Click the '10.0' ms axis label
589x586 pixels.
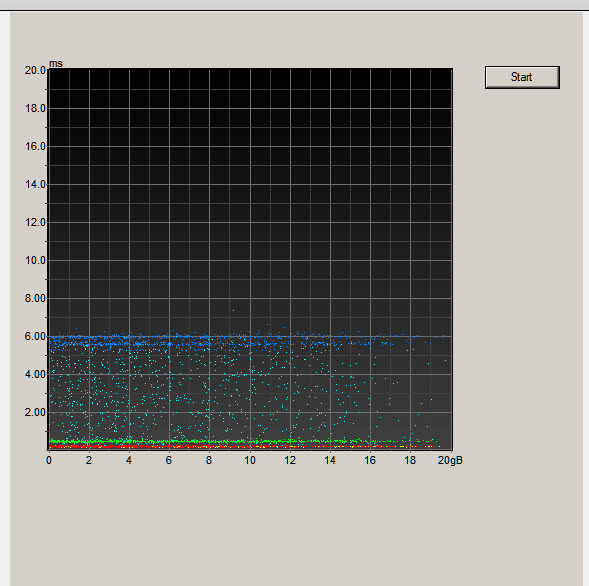[35, 260]
